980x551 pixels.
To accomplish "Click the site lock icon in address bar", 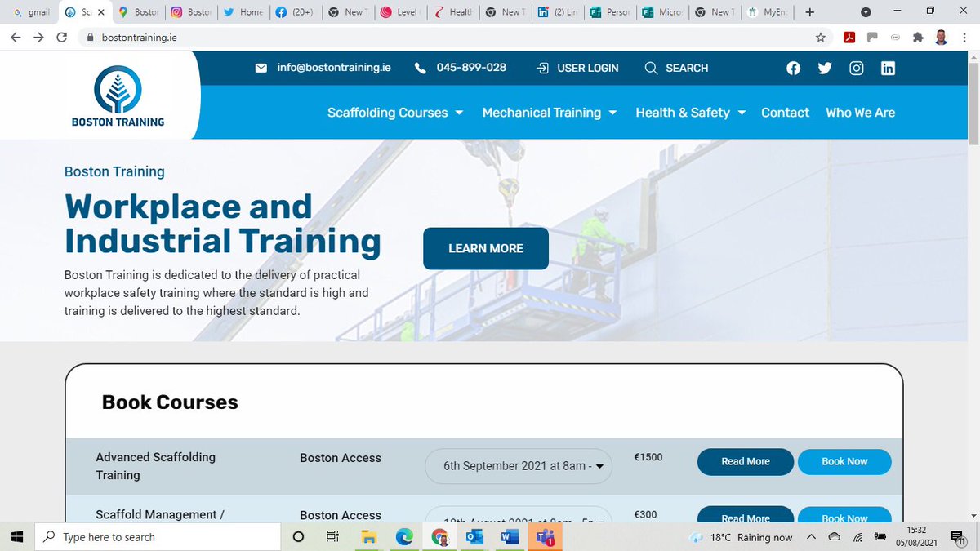I will [x=90, y=38].
